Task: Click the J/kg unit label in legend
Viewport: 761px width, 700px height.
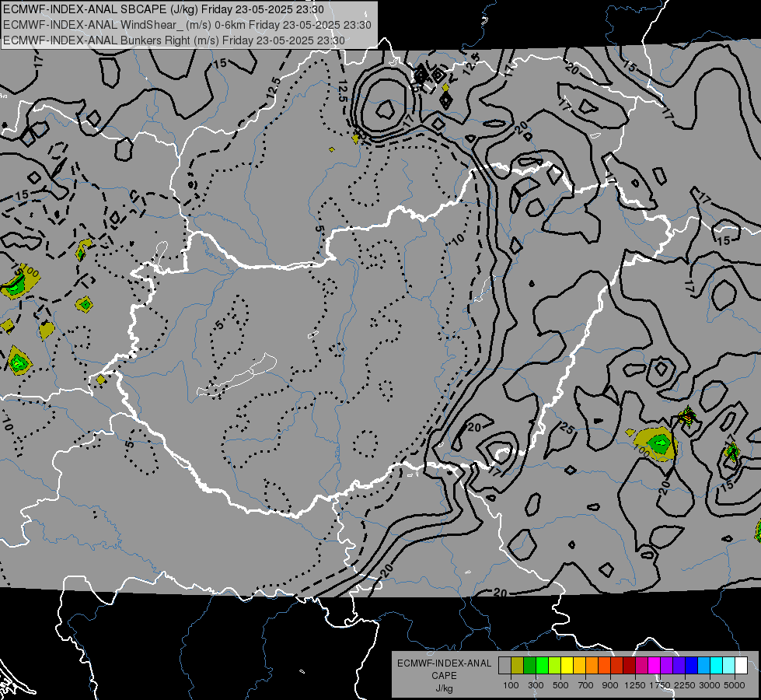Action: 444,688
